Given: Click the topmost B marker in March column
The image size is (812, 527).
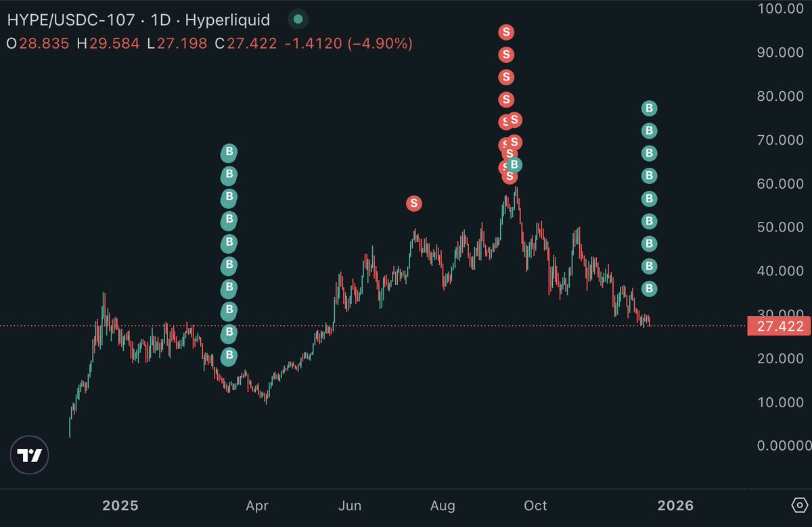Looking at the screenshot, I should 229,152.
